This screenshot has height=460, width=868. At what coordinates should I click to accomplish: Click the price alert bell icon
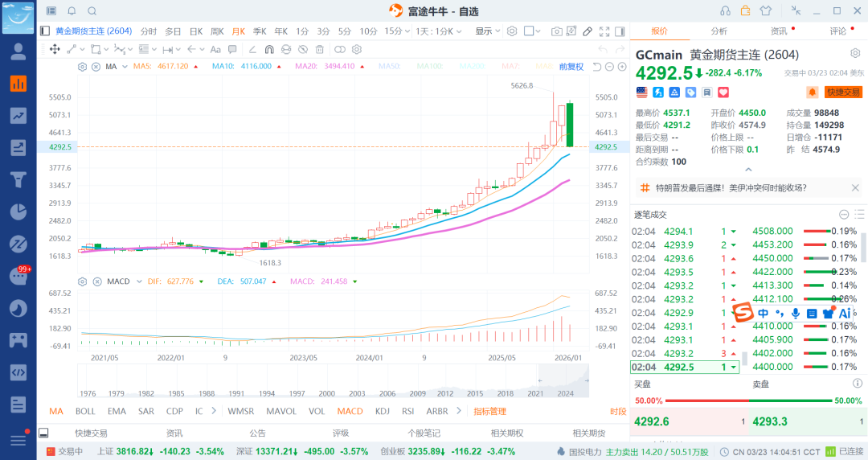813,92
